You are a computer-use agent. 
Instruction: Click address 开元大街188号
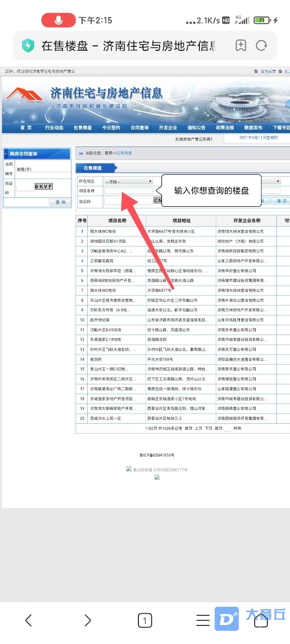pyautogui.click(x=160, y=359)
